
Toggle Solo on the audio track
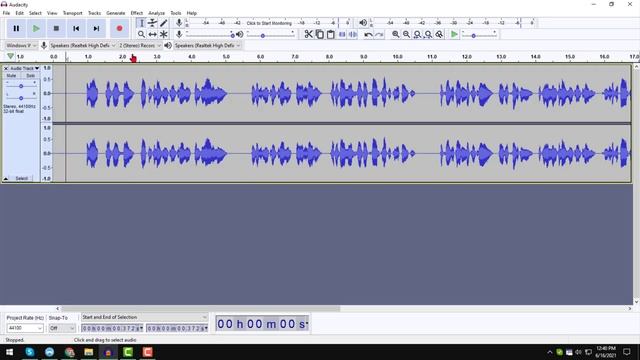(x=30, y=76)
